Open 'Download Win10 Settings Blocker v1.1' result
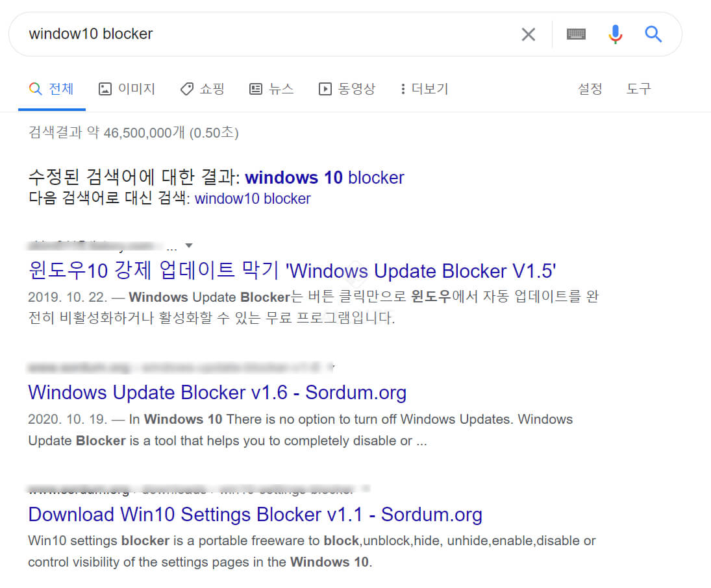This screenshot has width=711, height=588. coord(255,515)
